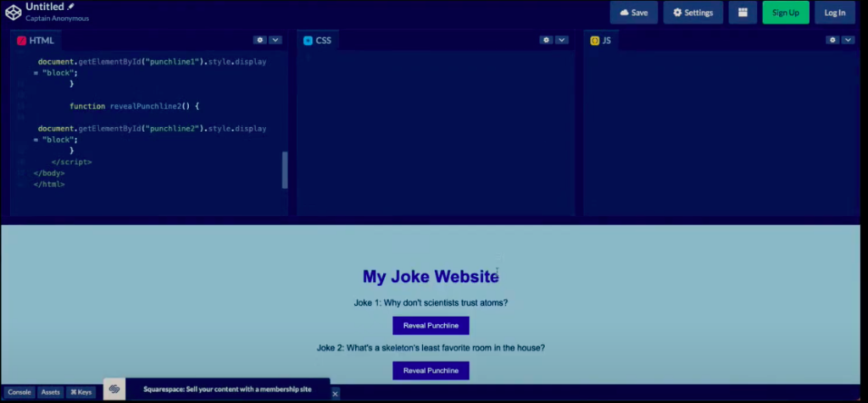Close the Squarespace ad banner
Screen dimensions: 868x403
[335, 394]
